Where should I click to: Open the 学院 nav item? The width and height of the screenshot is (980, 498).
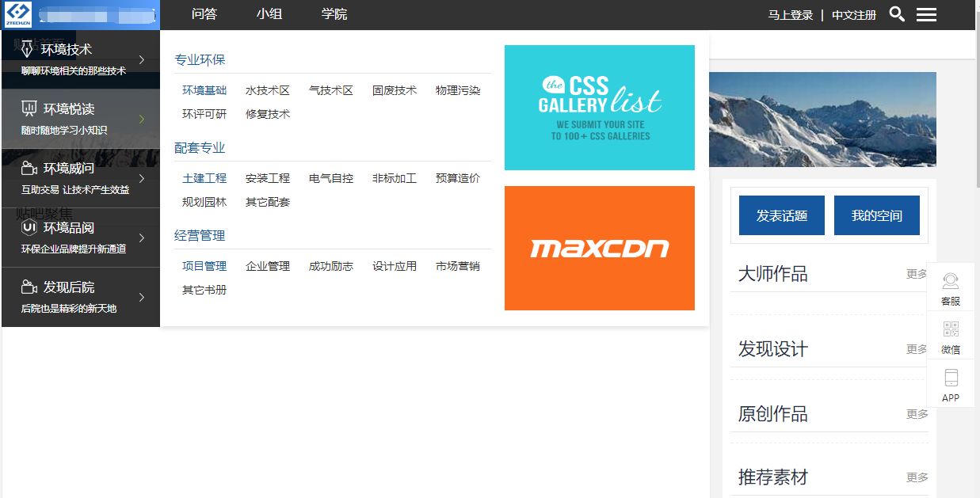tap(334, 14)
